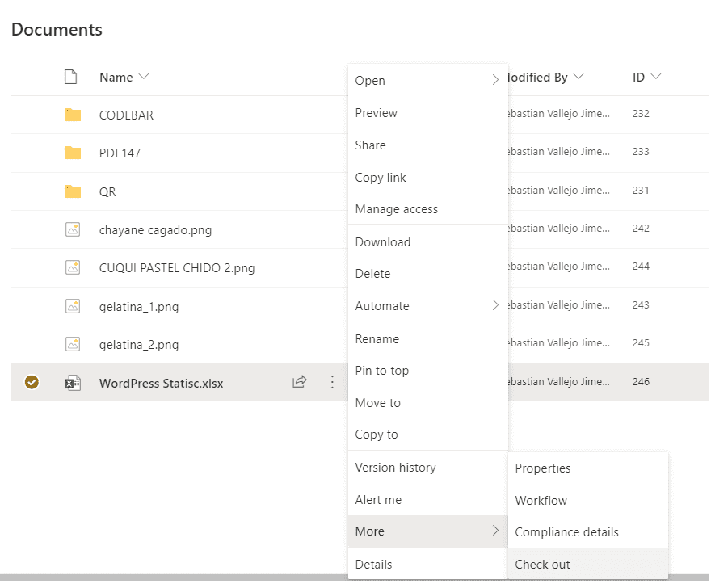Click the gelatina_2.png image icon
The image size is (711, 588).
tap(73, 345)
